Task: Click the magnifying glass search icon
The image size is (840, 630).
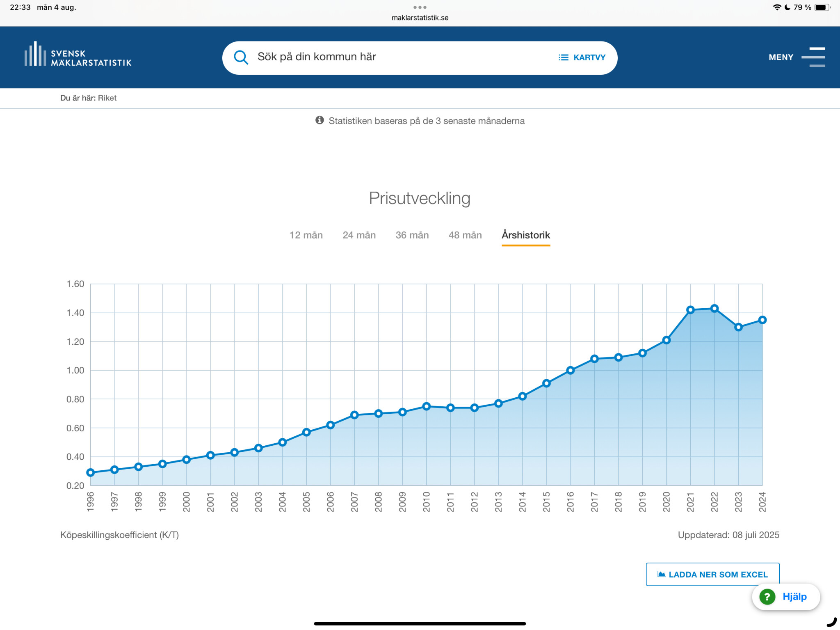Action: [241, 57]
